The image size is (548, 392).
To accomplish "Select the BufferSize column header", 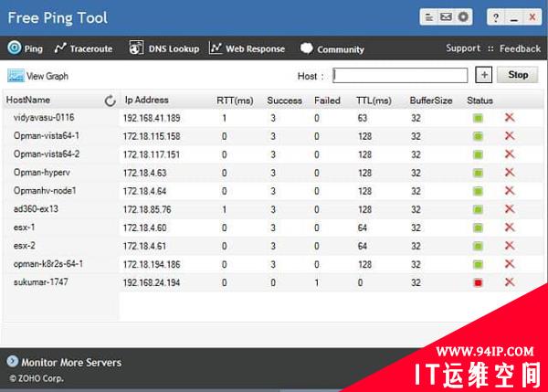I will (x=431, y=101).
